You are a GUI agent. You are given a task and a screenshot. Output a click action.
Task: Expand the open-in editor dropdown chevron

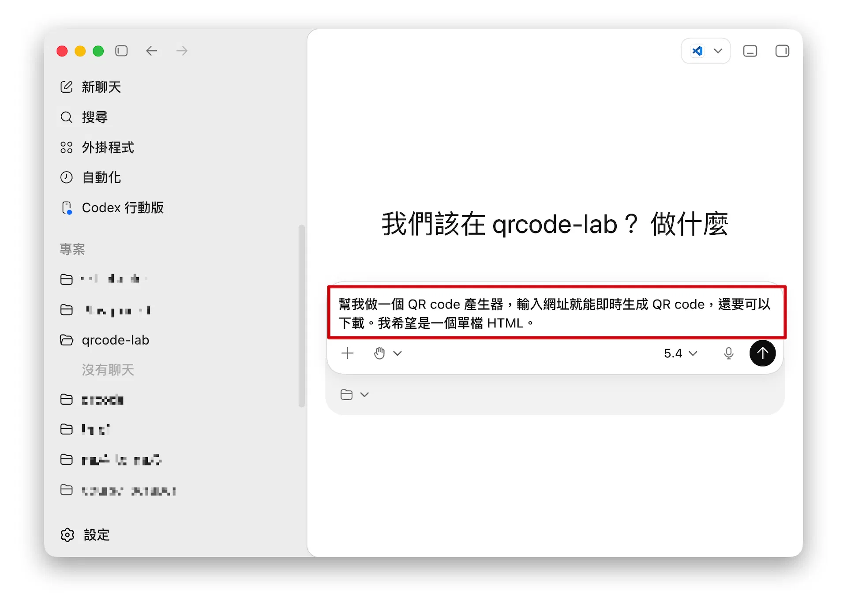[718, 51]
